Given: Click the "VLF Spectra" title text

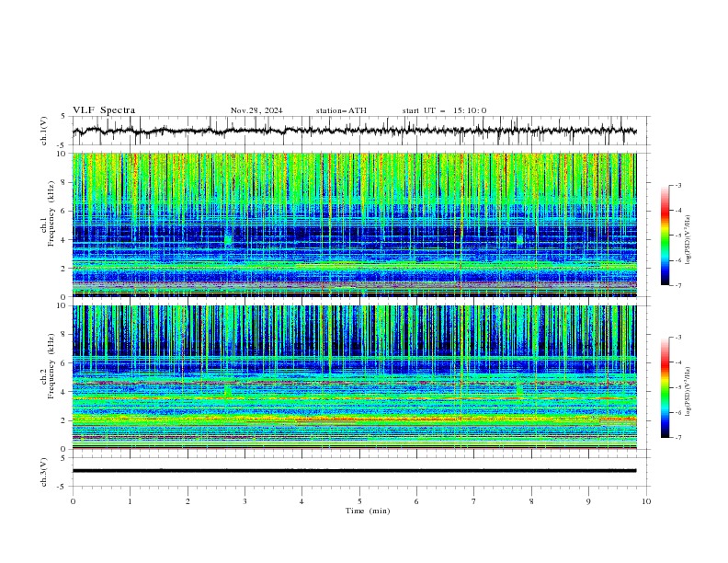Looking at the screenshot, I should (x=104, y=110).
